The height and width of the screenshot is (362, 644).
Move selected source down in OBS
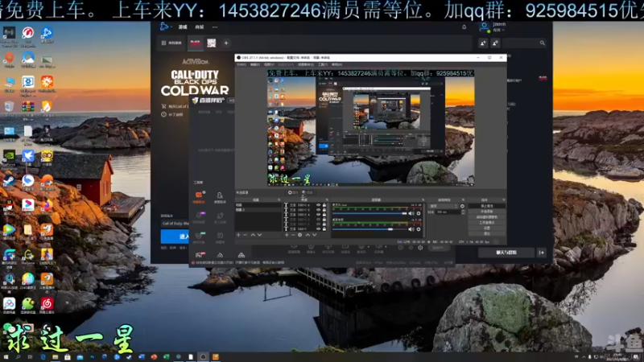[x=315, y=235]
